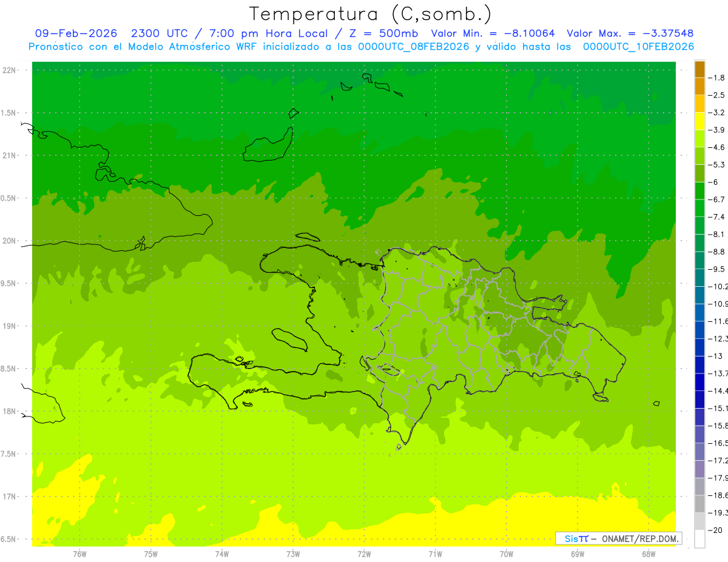
Task: Click the '-6.7' colorbar label
Action: coord(716,199)
